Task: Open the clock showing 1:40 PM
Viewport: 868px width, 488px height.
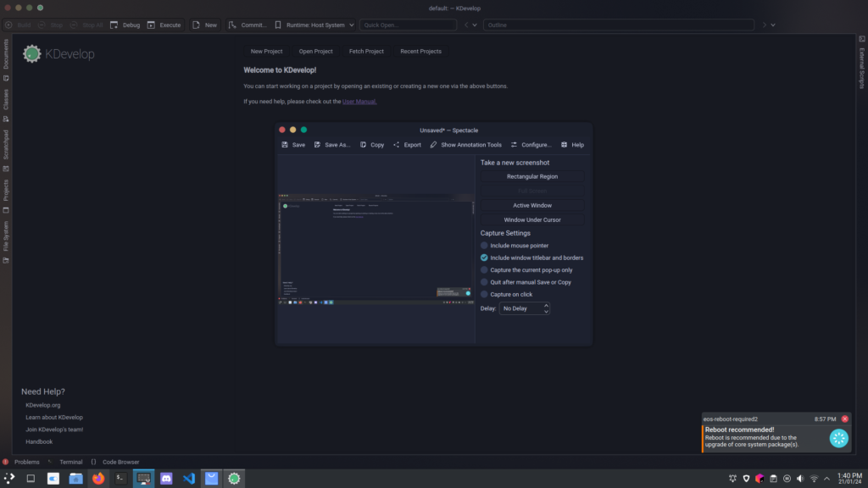Action: pos(849,479)
